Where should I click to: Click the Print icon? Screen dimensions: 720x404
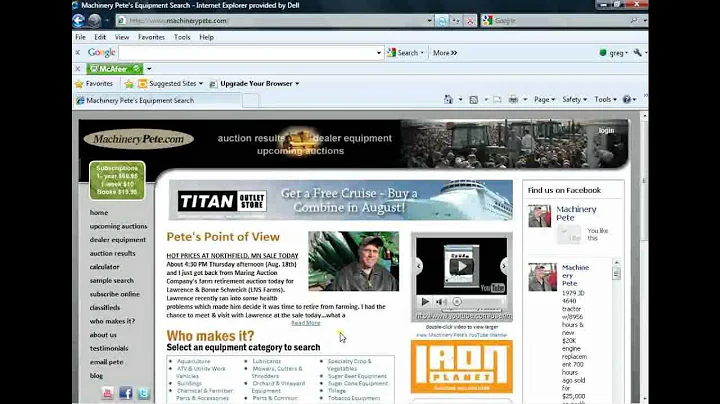(x=513, y=100)
